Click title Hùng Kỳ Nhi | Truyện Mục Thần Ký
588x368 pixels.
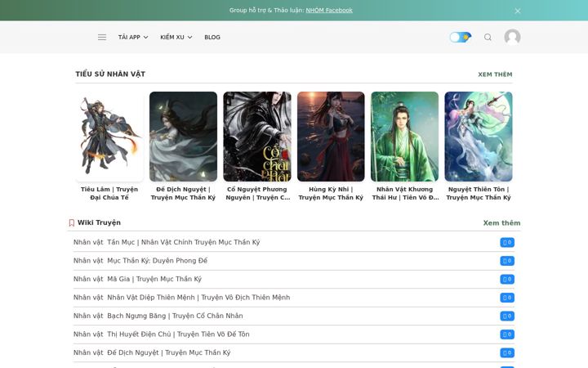331,193
